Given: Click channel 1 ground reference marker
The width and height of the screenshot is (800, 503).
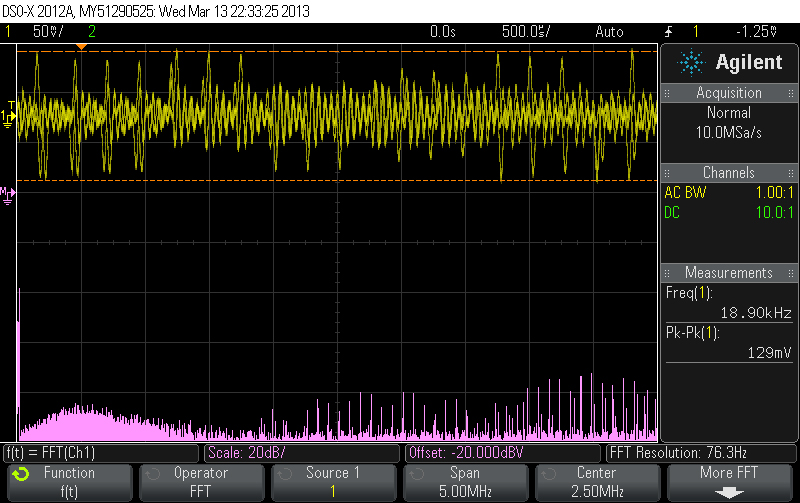Looking at the screenshot, I should 8,117.
